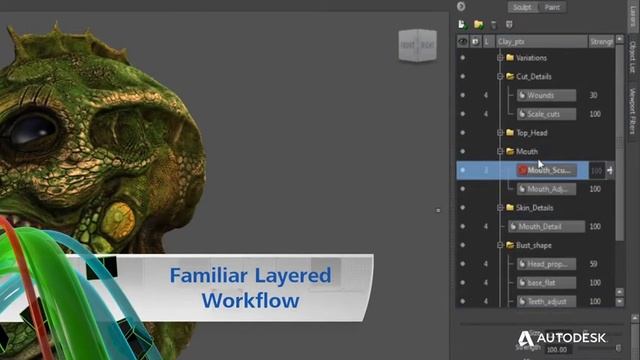Click the New Layer icon
640x360 pixels.
(462, 24)
